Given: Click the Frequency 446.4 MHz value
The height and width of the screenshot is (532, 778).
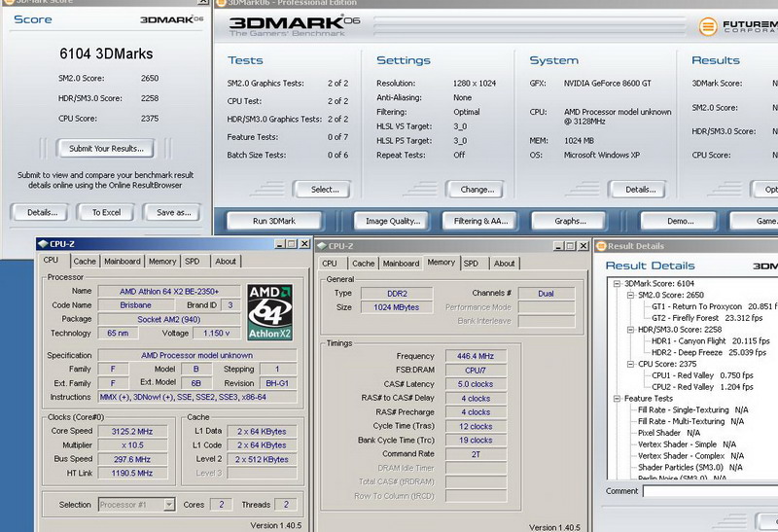Looking at the screenshot, I should [x=476, y=356].
